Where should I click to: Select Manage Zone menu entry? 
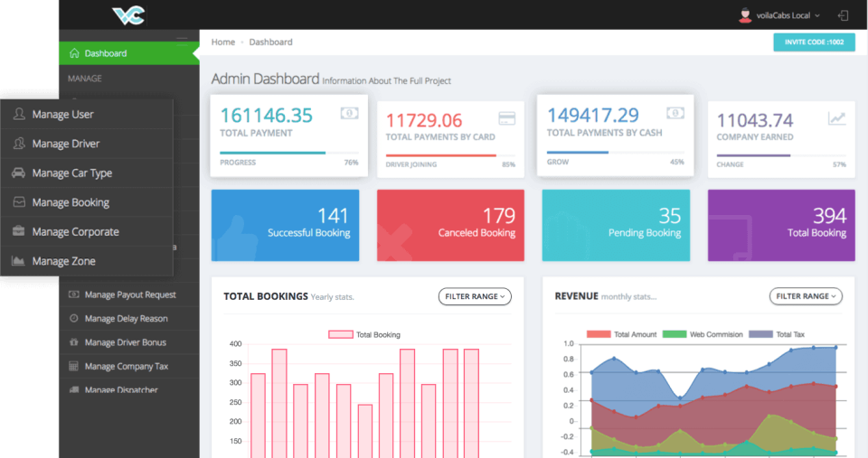(x=87, y=261)
